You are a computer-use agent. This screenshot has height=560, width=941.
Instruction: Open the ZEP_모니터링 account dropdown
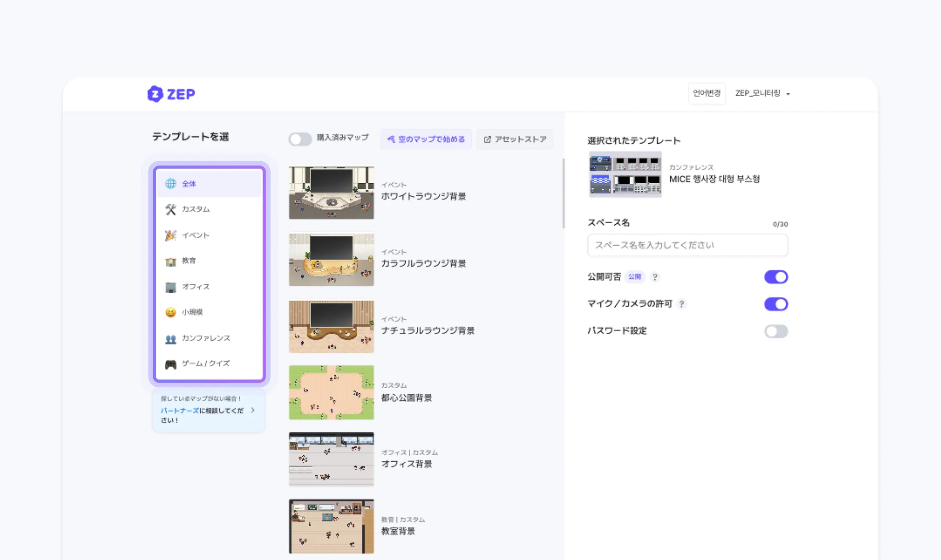(x=762, y=93)
